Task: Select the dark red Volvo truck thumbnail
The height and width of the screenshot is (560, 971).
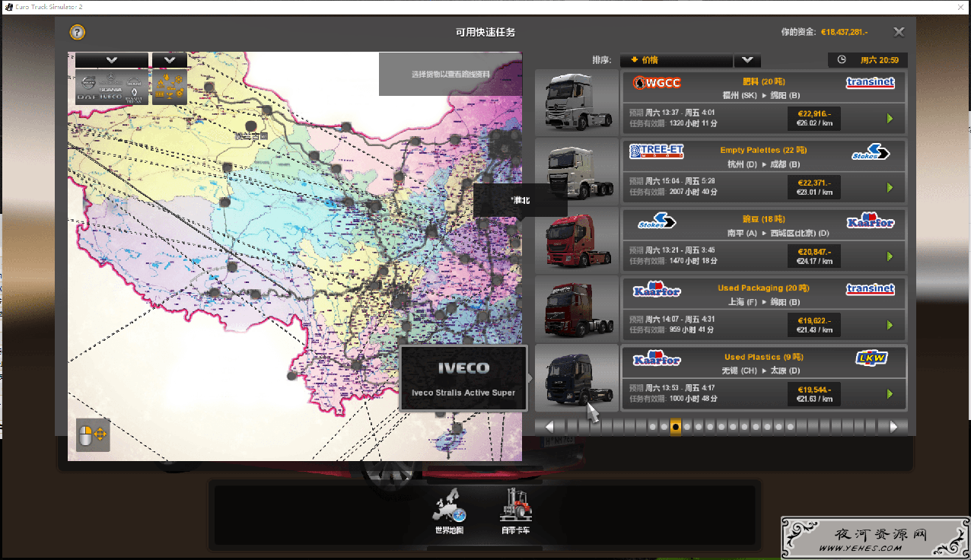Action: 577,308
